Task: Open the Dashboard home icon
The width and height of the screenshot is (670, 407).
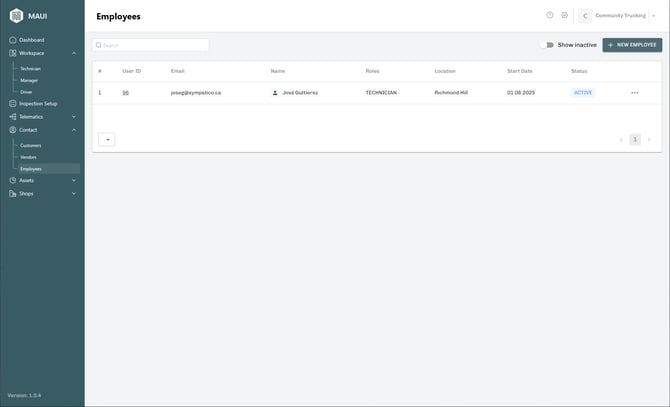Action: coord(12,40)
